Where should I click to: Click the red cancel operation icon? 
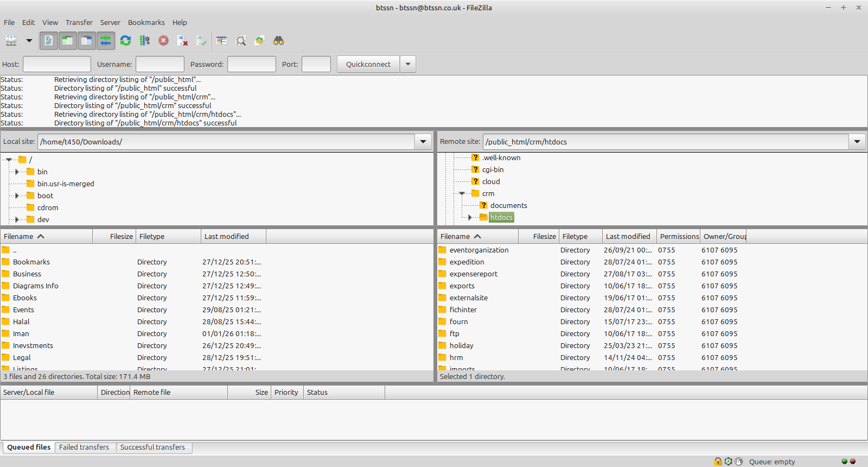coord(163,41)
